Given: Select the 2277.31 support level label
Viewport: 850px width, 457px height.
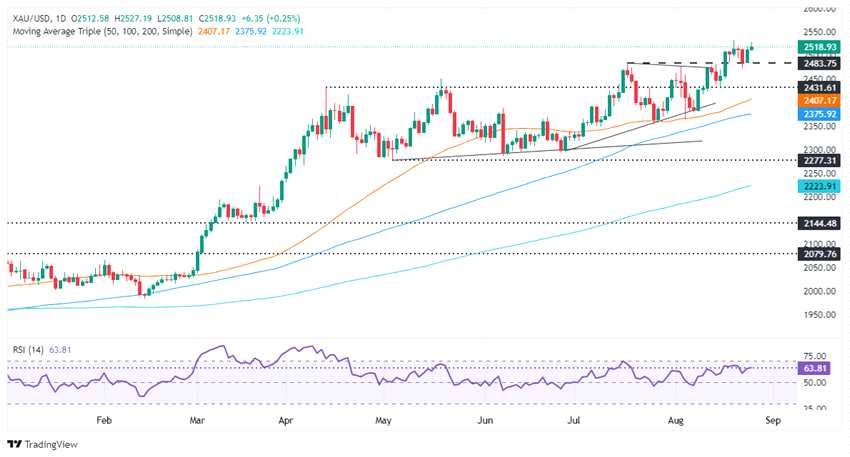Looking at the screenshot, I should [818, 160].
